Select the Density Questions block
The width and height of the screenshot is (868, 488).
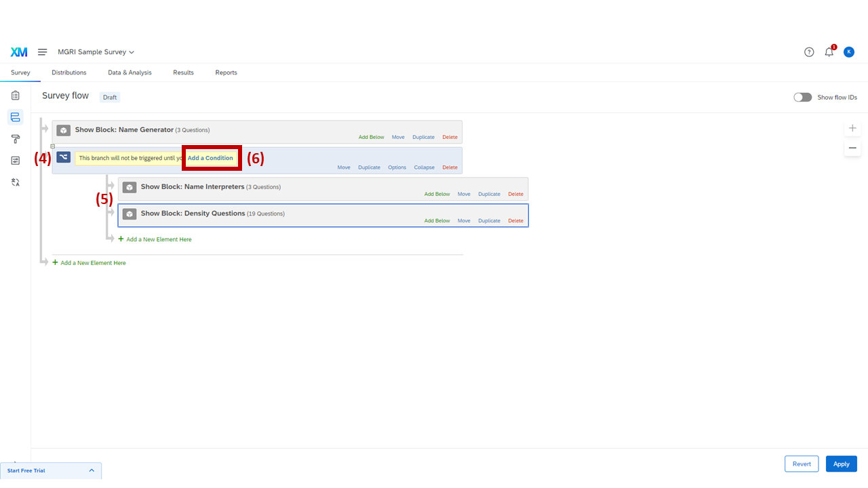tap(193, 213)
